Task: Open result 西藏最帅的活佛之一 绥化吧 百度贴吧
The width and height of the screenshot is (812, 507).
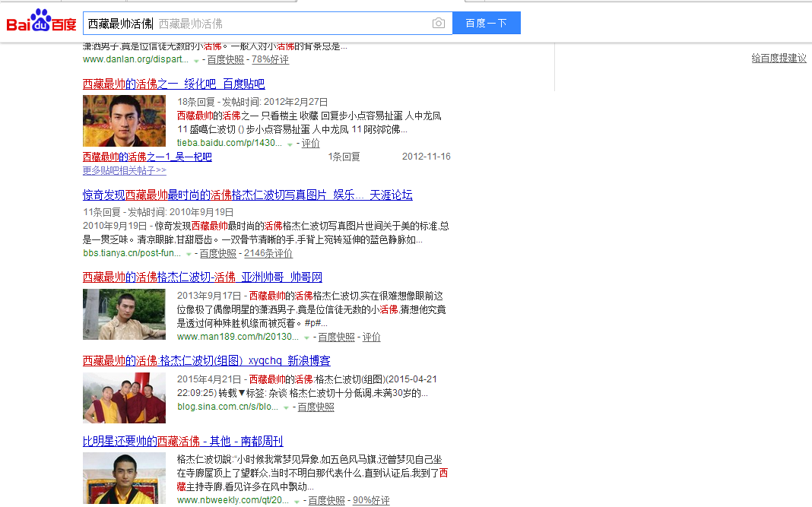Action: coord(173,84)
